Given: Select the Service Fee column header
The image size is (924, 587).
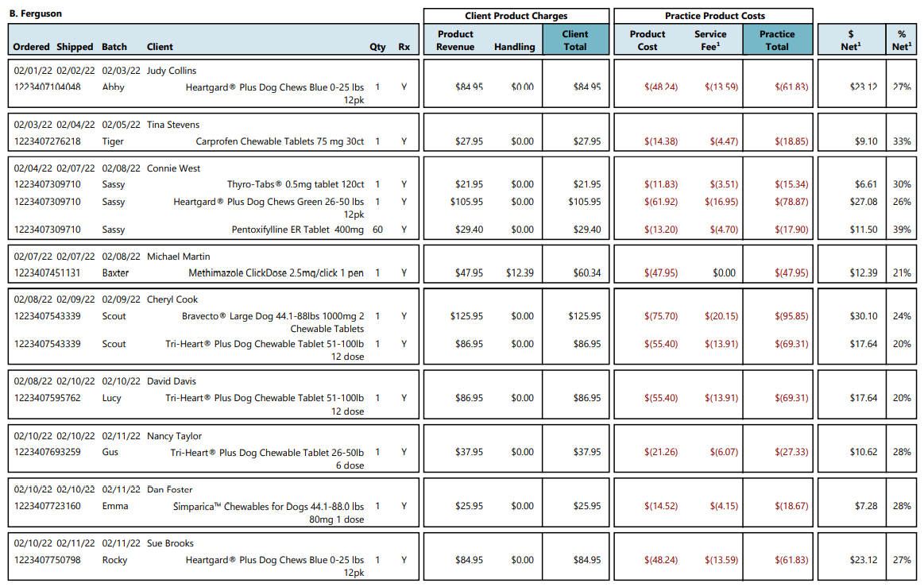Looking at the screenshot, I should coord(710,40).
